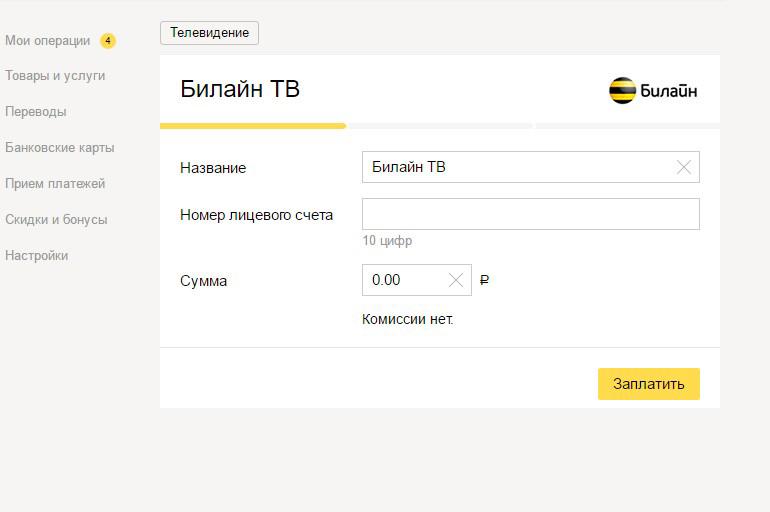The image size is (770, 512).
Task: Click the Сумма field label
Action: pos(203,281)
